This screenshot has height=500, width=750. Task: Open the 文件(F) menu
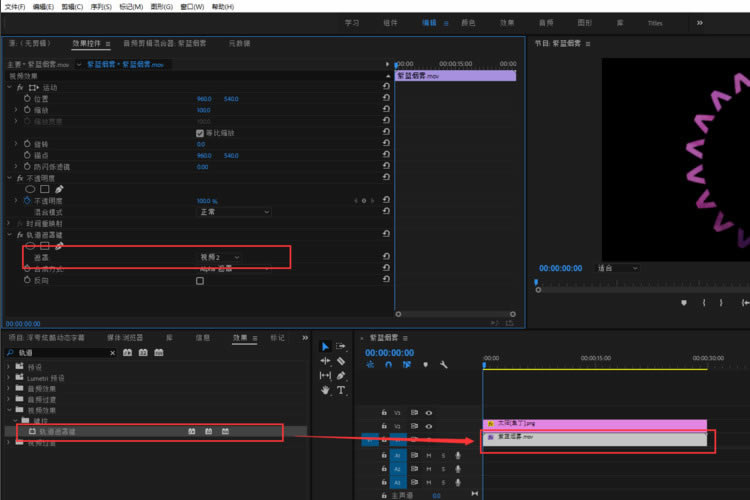click(x=15, y=6)
